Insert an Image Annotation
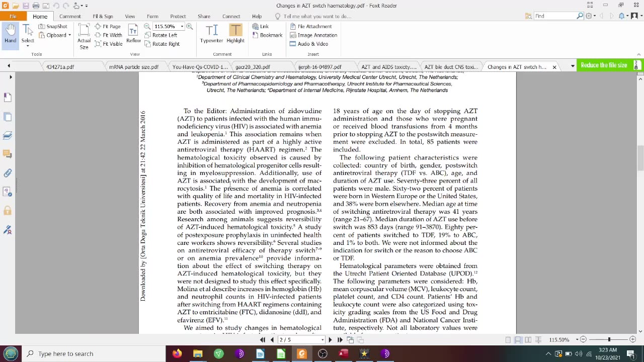This screenshot has height=362, width=644. 313,35
